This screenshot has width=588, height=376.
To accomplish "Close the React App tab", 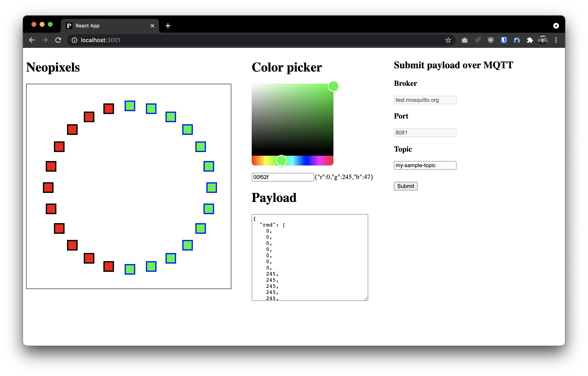I will pyautogui.click(x=152, y=26).
